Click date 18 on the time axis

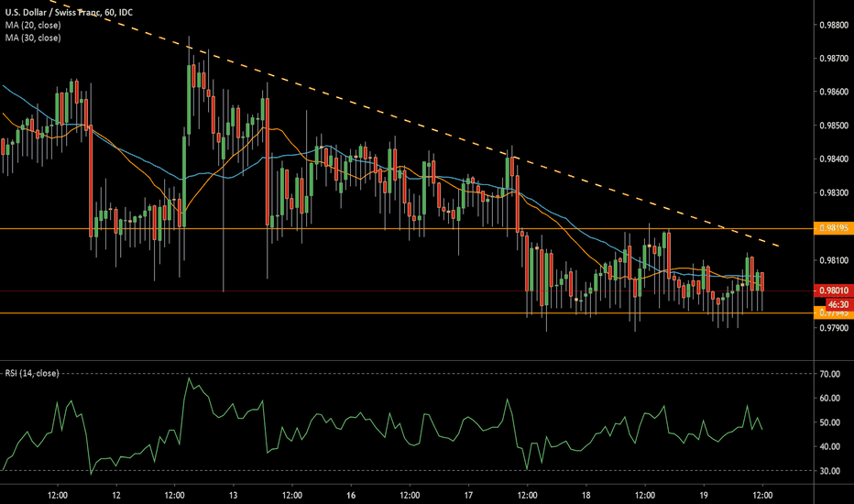click(x=586, y=493)
